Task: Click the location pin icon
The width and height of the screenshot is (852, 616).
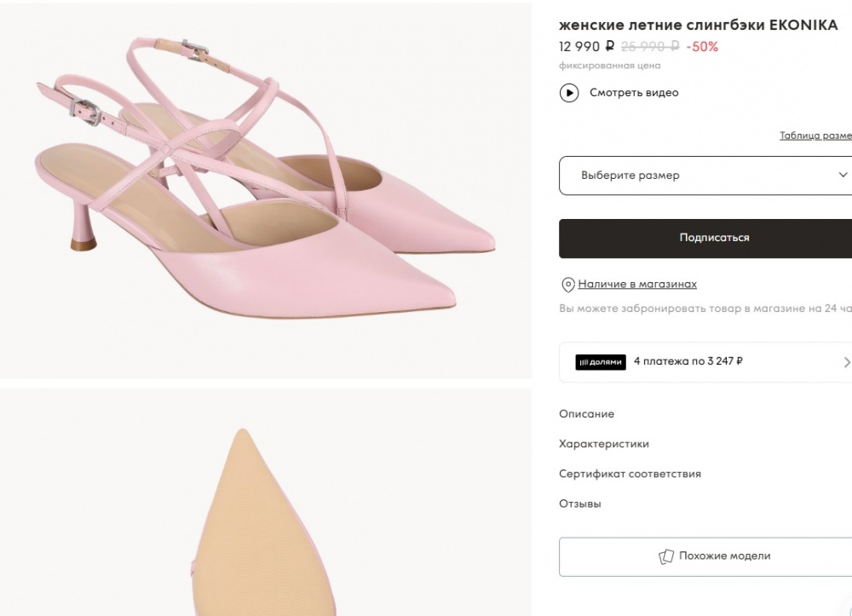Action: [567, 285]
